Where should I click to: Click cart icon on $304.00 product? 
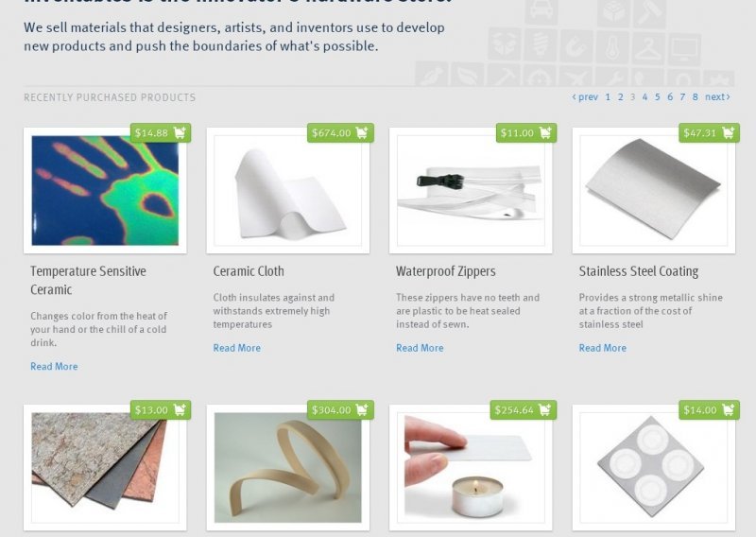click(362, 409)
